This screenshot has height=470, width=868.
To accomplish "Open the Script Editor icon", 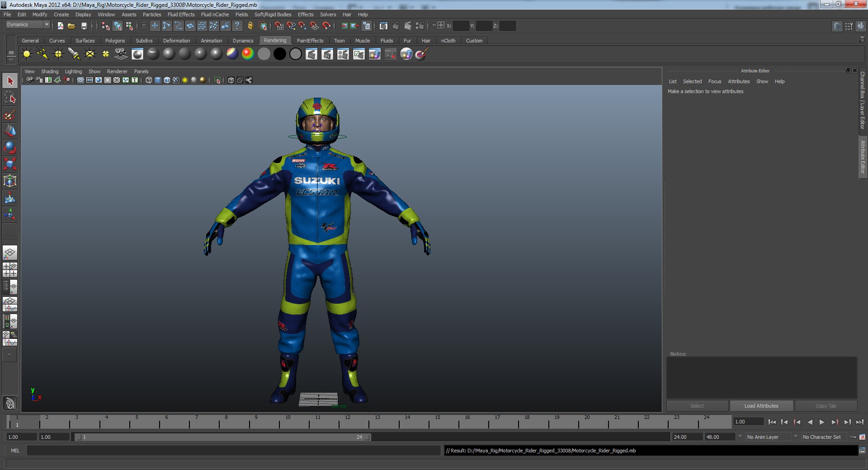I will tap(862, 451).
